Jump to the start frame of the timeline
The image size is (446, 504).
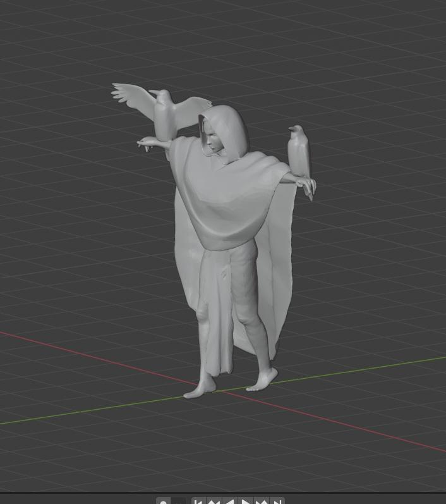point(199,501)
